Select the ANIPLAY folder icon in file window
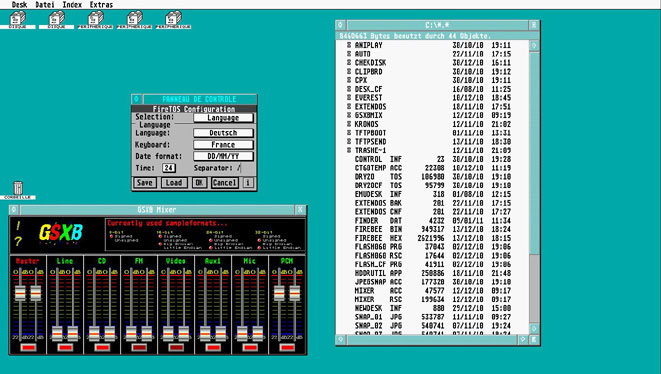 349,45
